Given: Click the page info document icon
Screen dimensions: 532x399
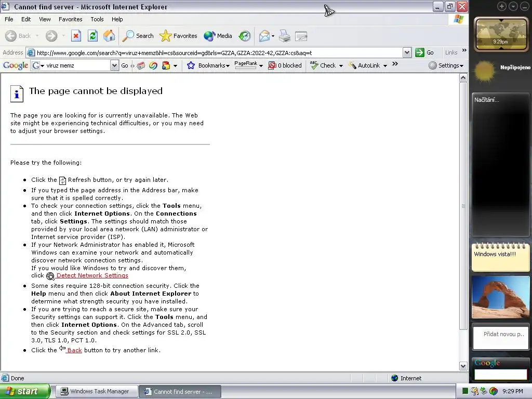Looking at the screenshot, I should tap(17, 94).
